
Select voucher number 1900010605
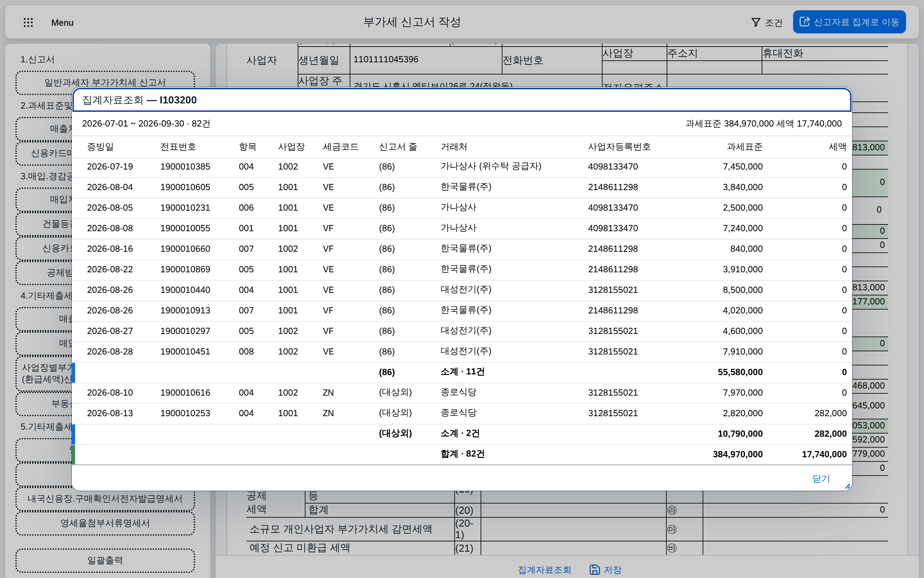pos(185,187)
